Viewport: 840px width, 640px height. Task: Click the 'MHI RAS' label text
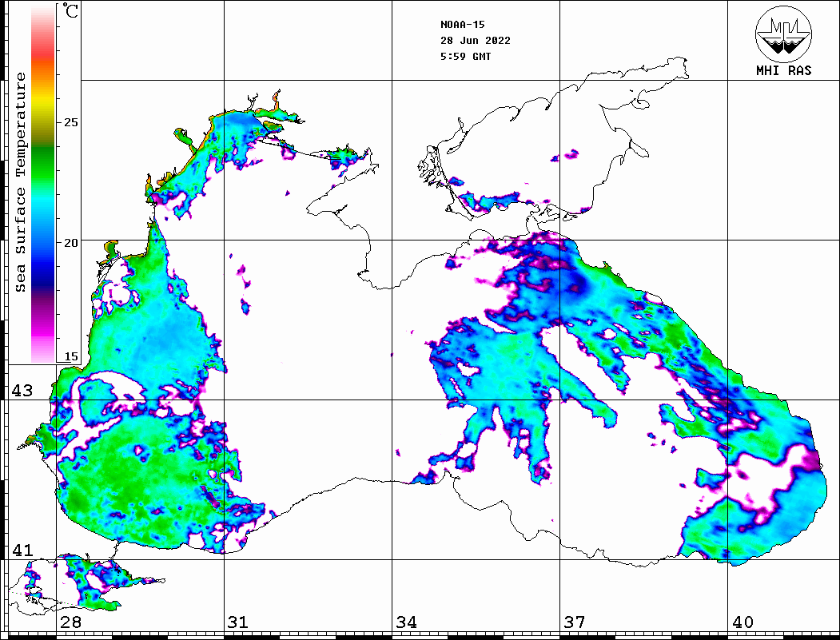[783, 70]
